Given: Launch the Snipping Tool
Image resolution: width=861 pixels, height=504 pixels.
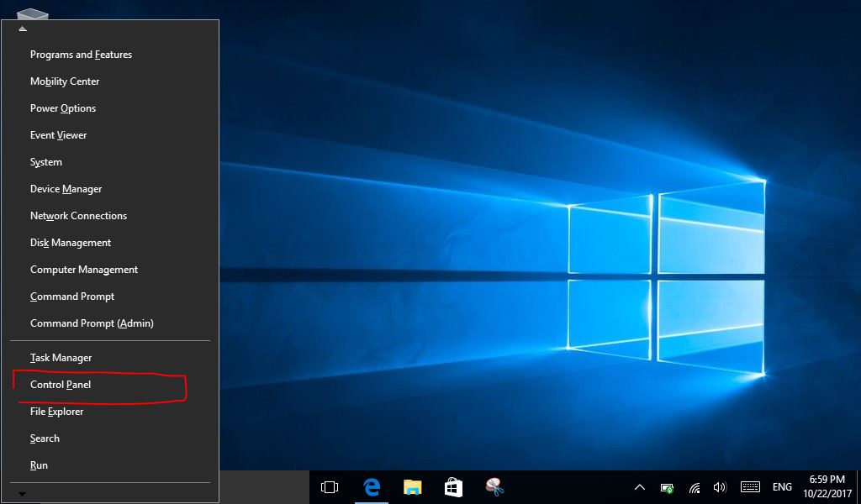Looking at the screenshot, I should (494, 487).
